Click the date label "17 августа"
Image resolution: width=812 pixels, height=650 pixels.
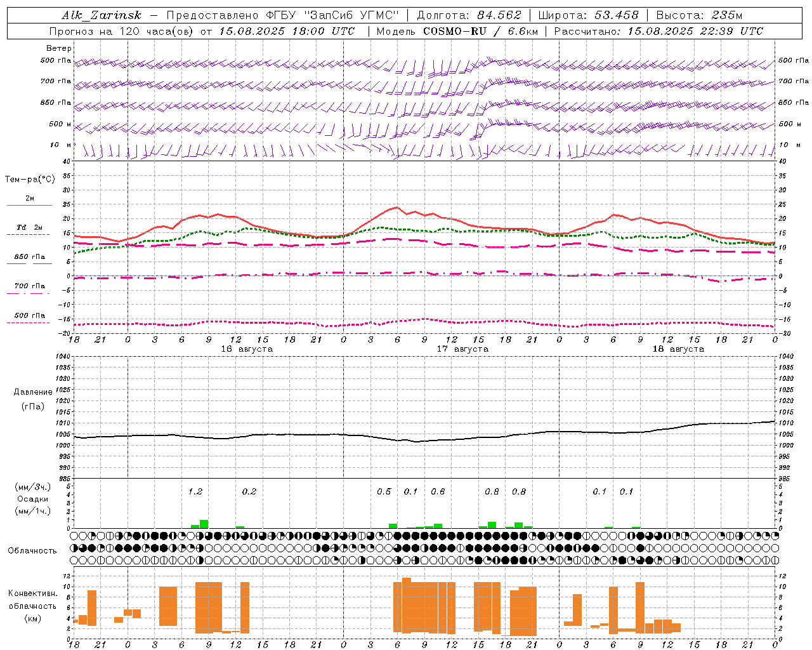click(462, 349)
